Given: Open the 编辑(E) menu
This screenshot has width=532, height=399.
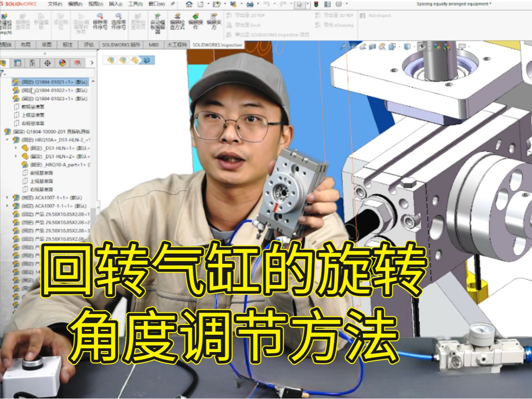Looking at the screenshot, I should coord(75,4).
